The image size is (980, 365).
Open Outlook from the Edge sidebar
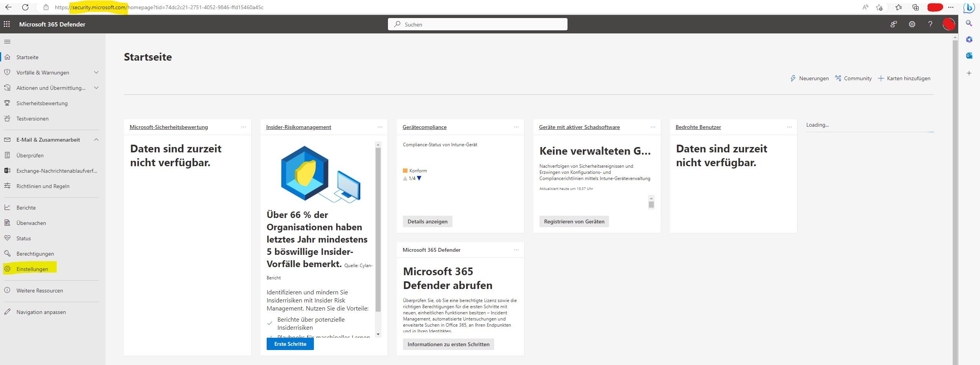[x=969, y=56]
